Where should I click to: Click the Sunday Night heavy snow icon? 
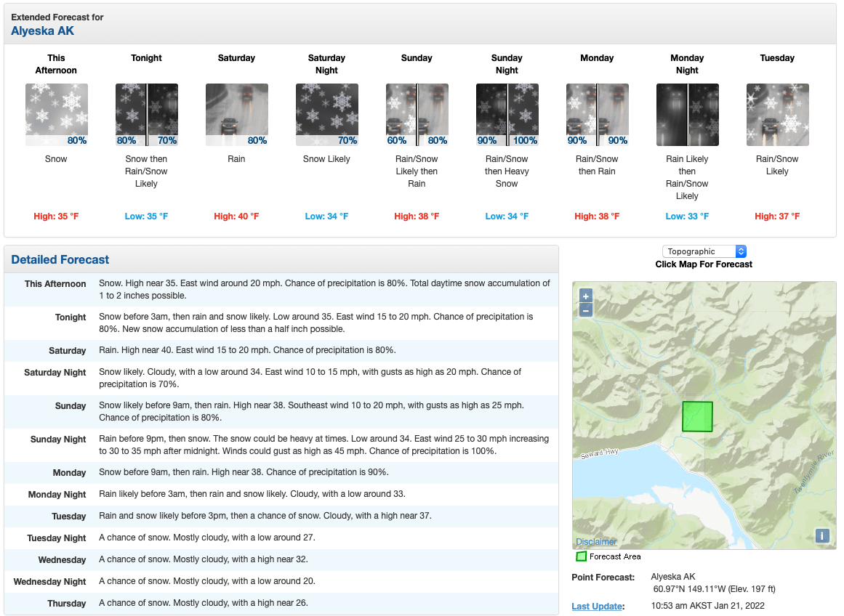pyautogui.click(x=507, y=115)
